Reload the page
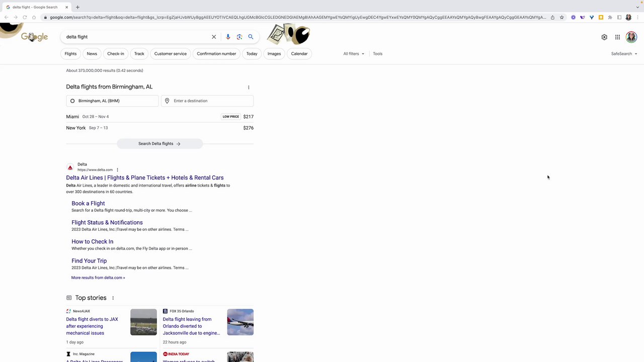This screenshot has height=362, width=644. pos(25,17)
